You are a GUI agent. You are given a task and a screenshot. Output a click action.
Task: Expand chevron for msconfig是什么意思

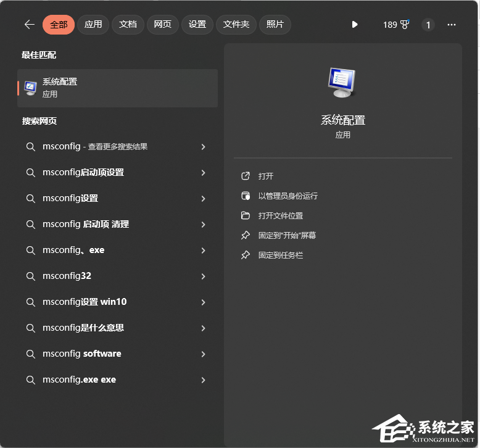(x=203, y=328)
